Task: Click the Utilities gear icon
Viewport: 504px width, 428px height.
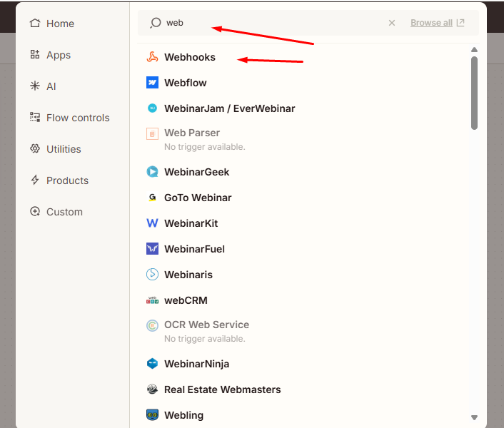Action: [x=35, y=148]
